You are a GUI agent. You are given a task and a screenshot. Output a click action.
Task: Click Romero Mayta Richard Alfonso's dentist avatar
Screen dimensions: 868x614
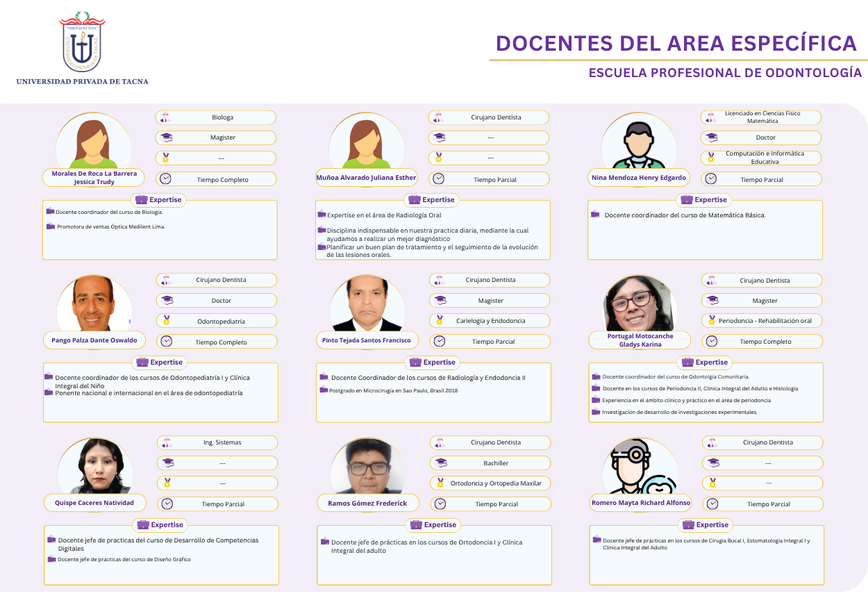coord(640,466)
